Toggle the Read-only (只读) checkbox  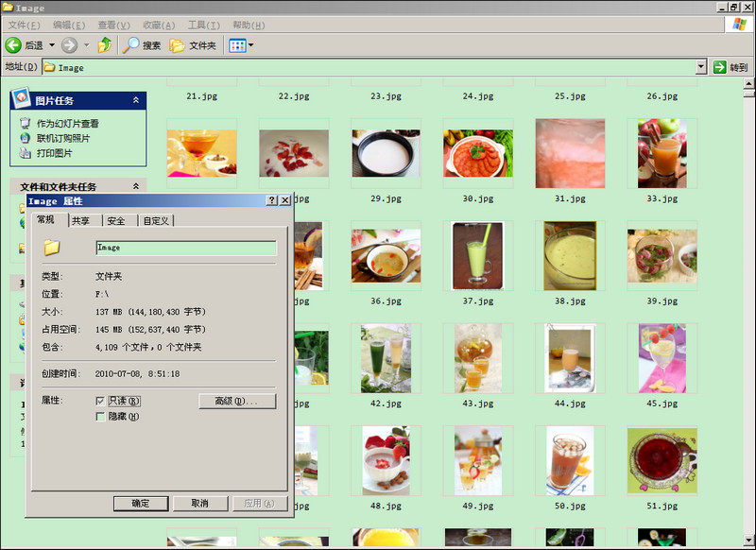(100, 401)
